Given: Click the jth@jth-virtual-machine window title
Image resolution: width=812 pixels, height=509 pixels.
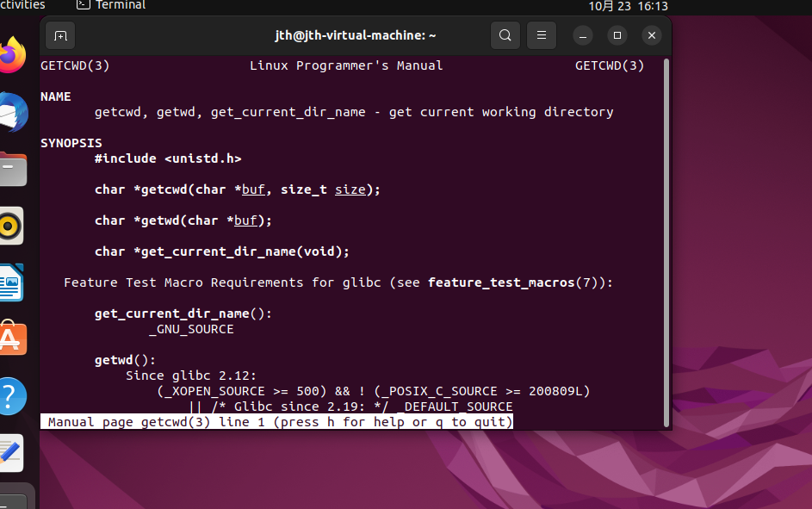Looking at the screenshot, I should [x=356, y=35].
